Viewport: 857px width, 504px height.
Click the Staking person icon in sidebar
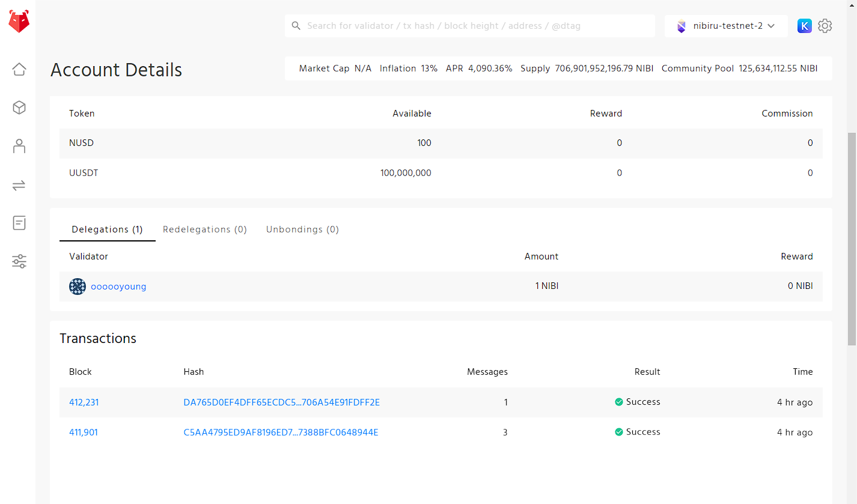pyautogui.click(x=19, y=146)
